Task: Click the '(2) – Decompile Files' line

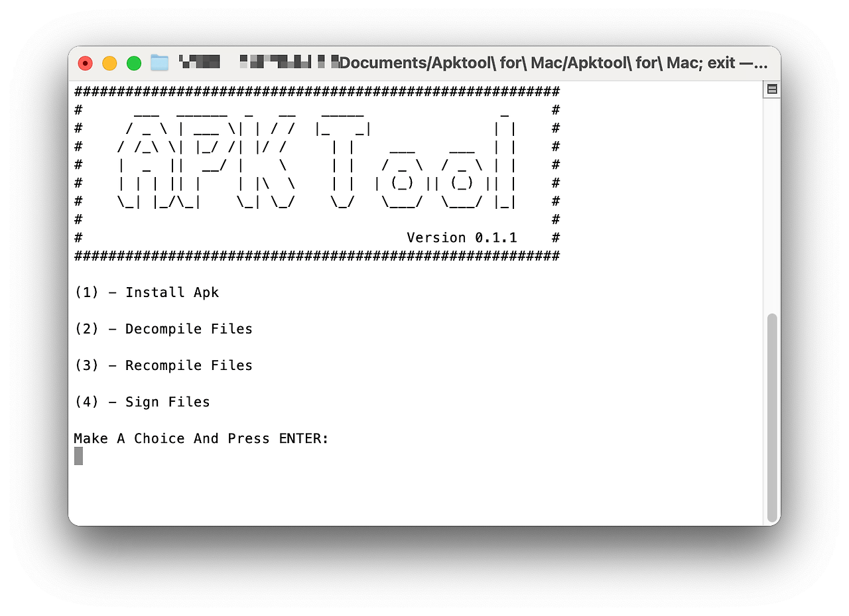Action: (163, 329)
